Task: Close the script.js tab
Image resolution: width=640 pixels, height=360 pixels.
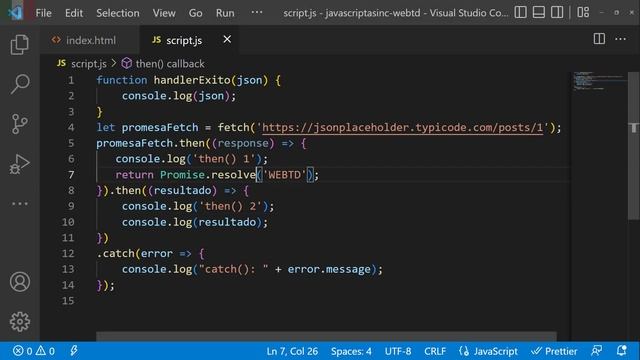Action: coord(227,39)
